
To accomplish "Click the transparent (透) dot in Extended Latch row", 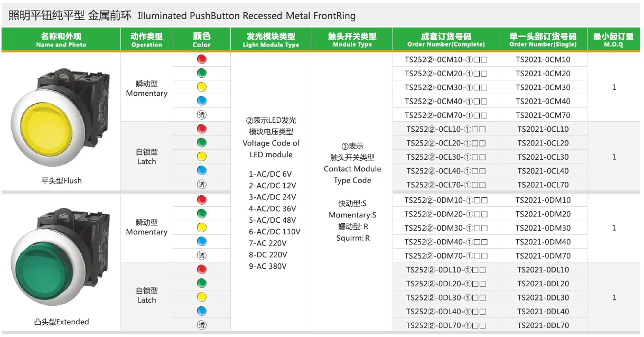I will click(201, 324).
